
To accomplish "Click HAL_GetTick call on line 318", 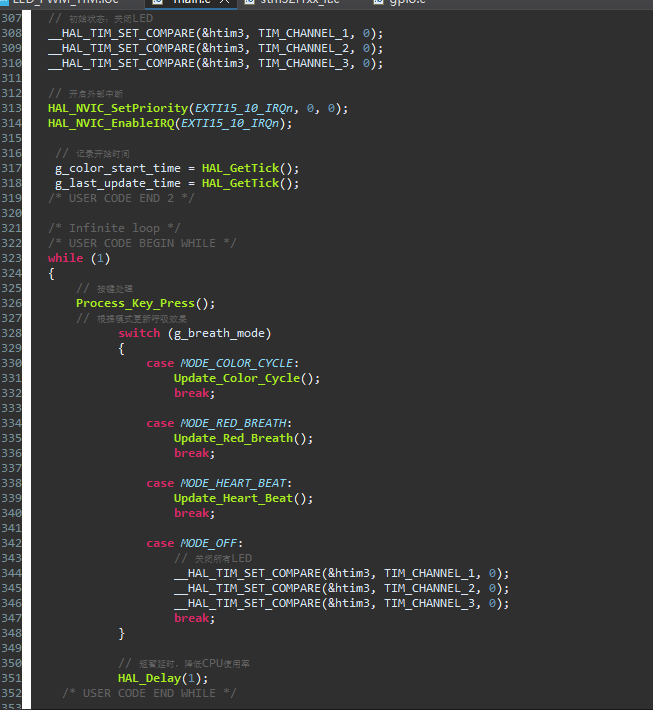I will tap(240, 183).
